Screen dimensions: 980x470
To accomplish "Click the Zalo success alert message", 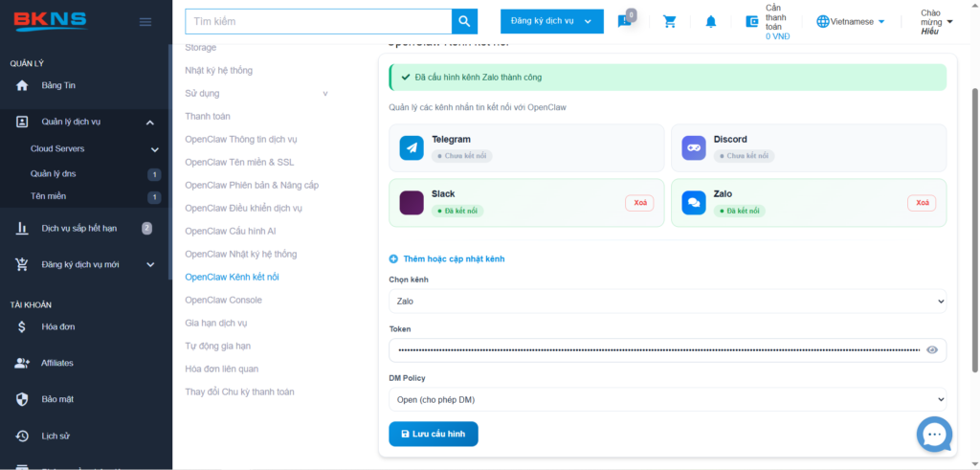I will click(x=667, y=78).
